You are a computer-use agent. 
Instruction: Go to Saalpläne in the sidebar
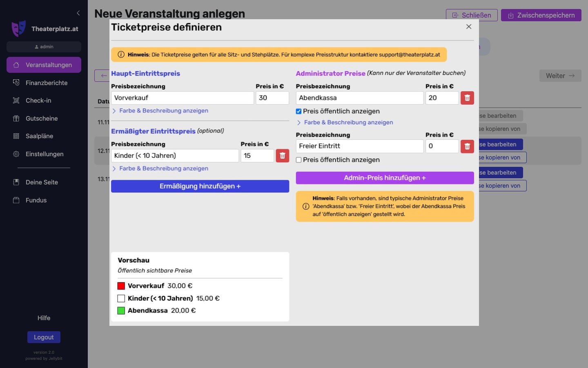pos(39,136)
